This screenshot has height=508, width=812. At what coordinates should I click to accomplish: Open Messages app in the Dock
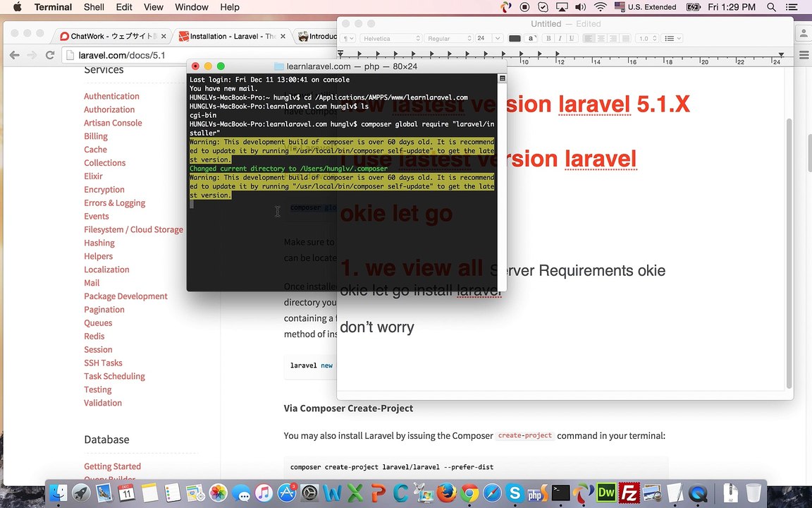(x=241, y=492)
